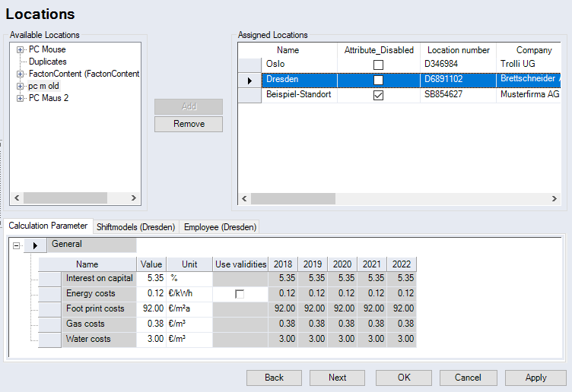The width and height of the screenshot is (572, 392).
Task: Open the Employee (Dresden) tab
Action: [x=221, y=227]
